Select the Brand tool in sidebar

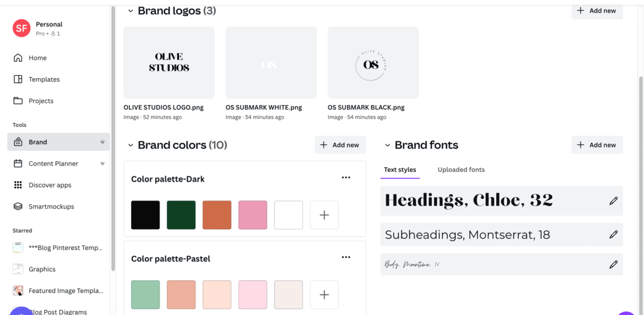pyautogui.click(x=58, y=142)
